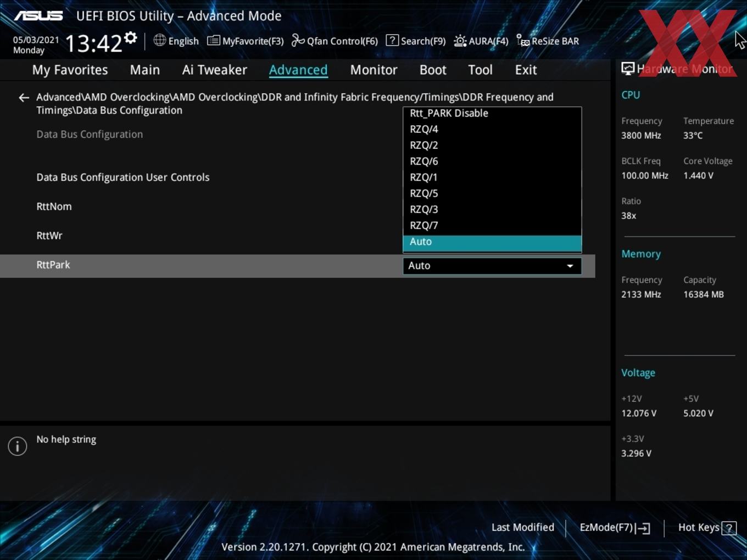Select RZQ/6 option
747x560 pixels.
492,161
